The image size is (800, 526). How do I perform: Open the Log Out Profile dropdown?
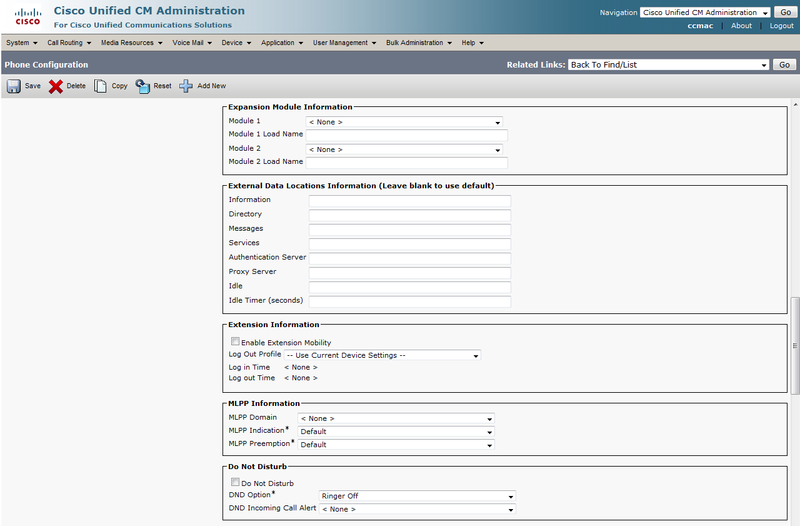pyautogui.click(x=382, y=355)
